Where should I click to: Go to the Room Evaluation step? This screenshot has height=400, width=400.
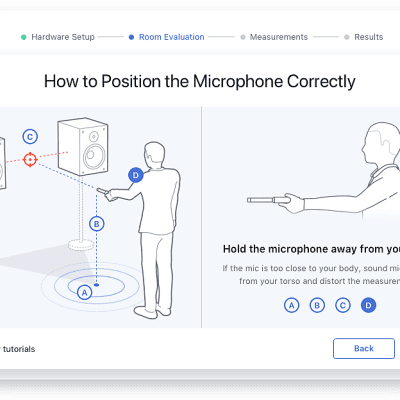point(171,37)
